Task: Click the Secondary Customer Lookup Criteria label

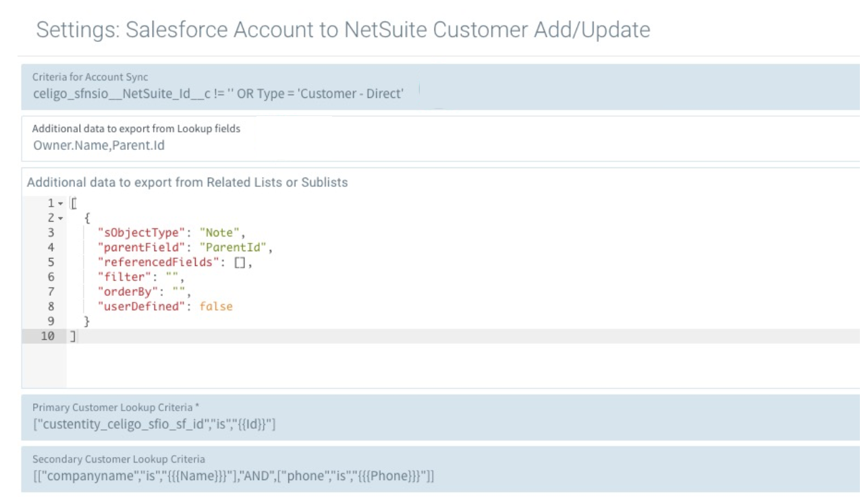Action: [119, 458]
